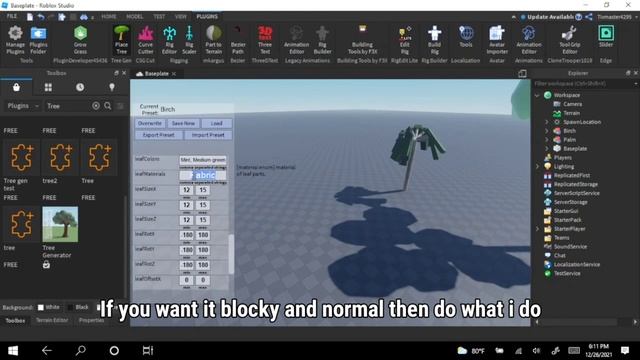The width and height of the screenshot is (640, 360).
Task: Show the Toolbox Inventory grid tab
Action: (48, 87)
